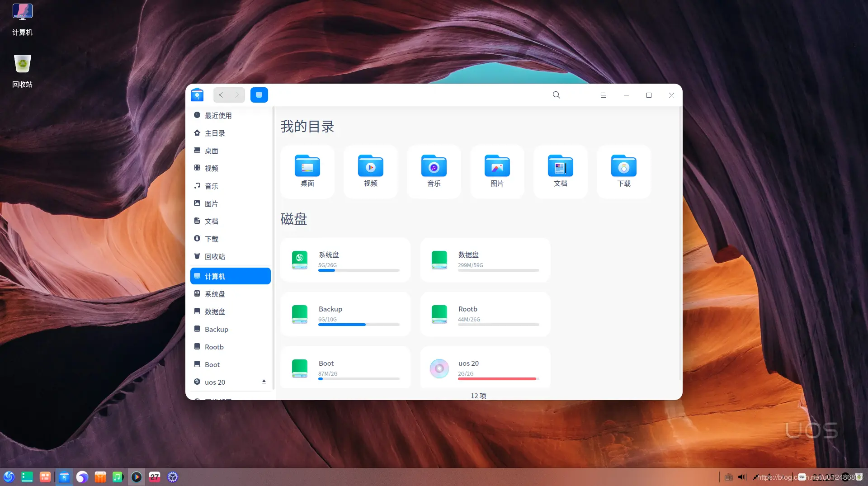Open the calendar showing 27 in the dock
The image size is (868, 486).
point(154,477)
